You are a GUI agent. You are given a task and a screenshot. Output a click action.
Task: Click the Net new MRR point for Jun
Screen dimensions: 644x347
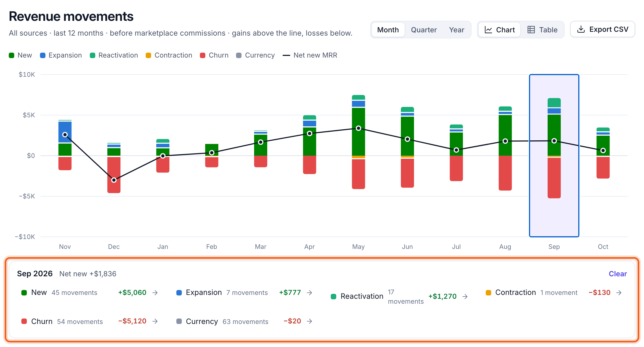pos(407,139)
